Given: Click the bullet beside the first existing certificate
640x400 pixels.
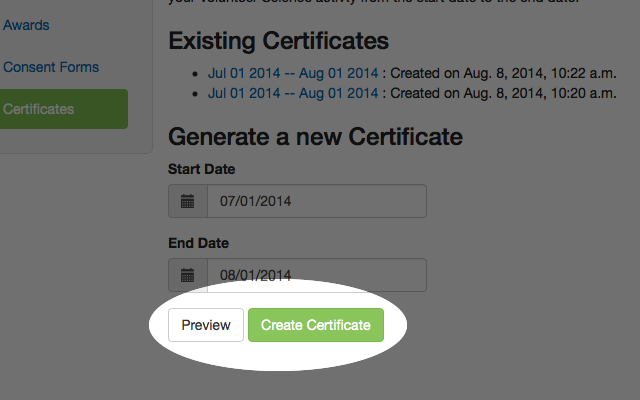Looking at the screenshot, I should 197,74.
